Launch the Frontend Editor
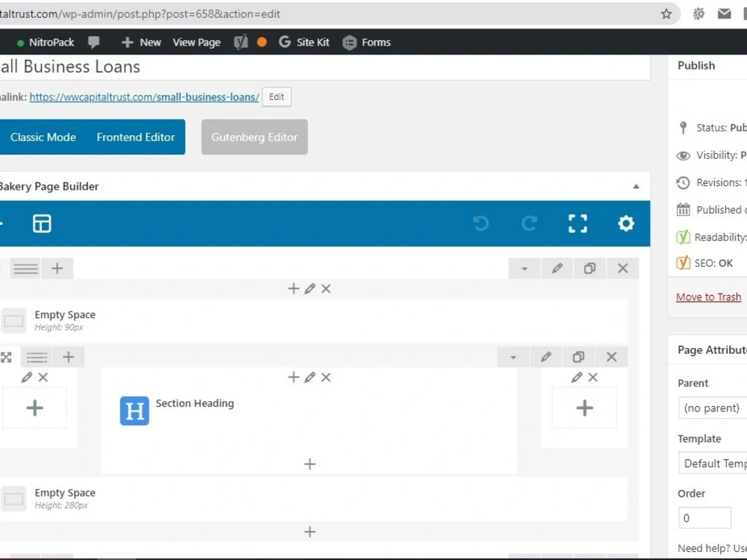Viewport: 747px width, 560px height. [136, 137]
